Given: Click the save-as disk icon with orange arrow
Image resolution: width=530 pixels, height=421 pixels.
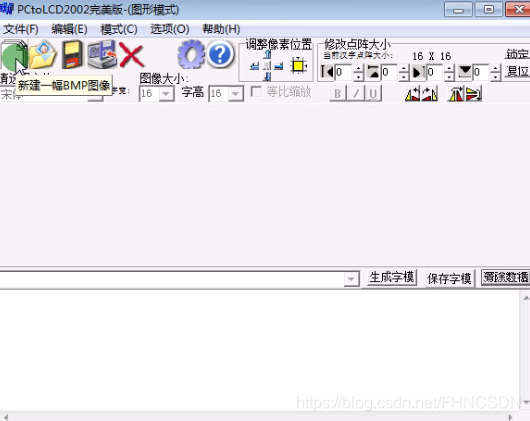Looking at the screenshot, I should click(102, 54).
